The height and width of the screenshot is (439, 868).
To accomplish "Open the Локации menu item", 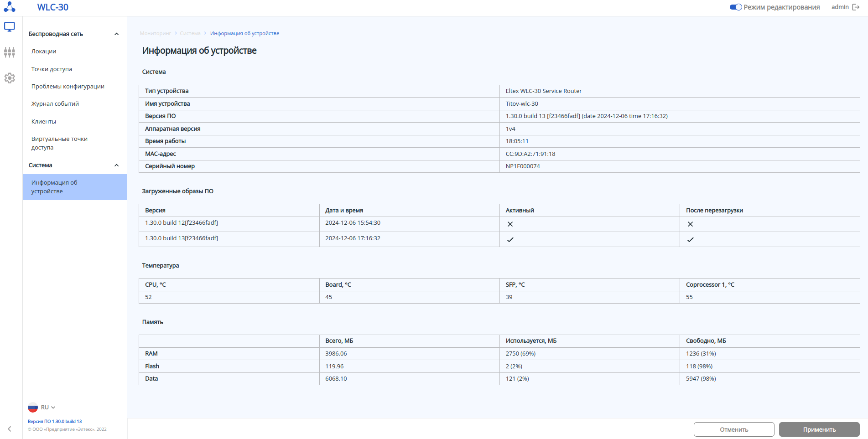I will tap(44, 52).
